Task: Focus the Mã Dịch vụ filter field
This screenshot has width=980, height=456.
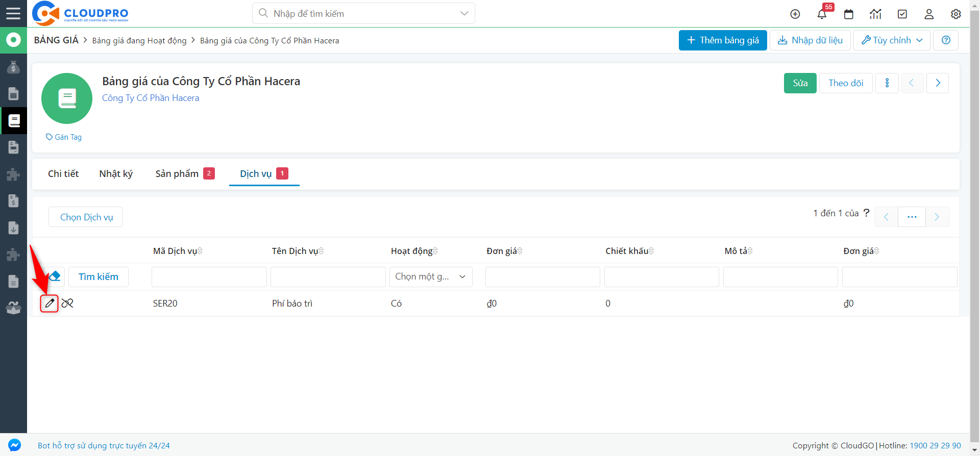Action: click(x=209, y=276)
